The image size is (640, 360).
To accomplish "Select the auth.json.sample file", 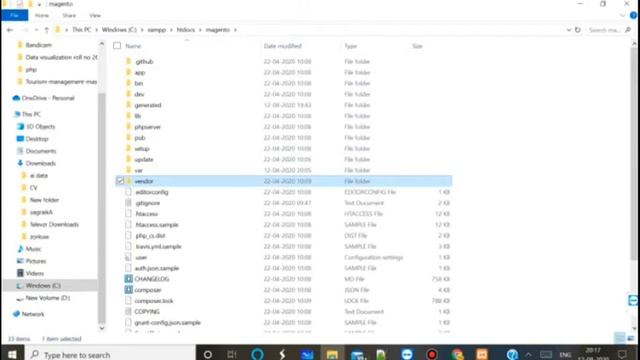I will 157,269.
